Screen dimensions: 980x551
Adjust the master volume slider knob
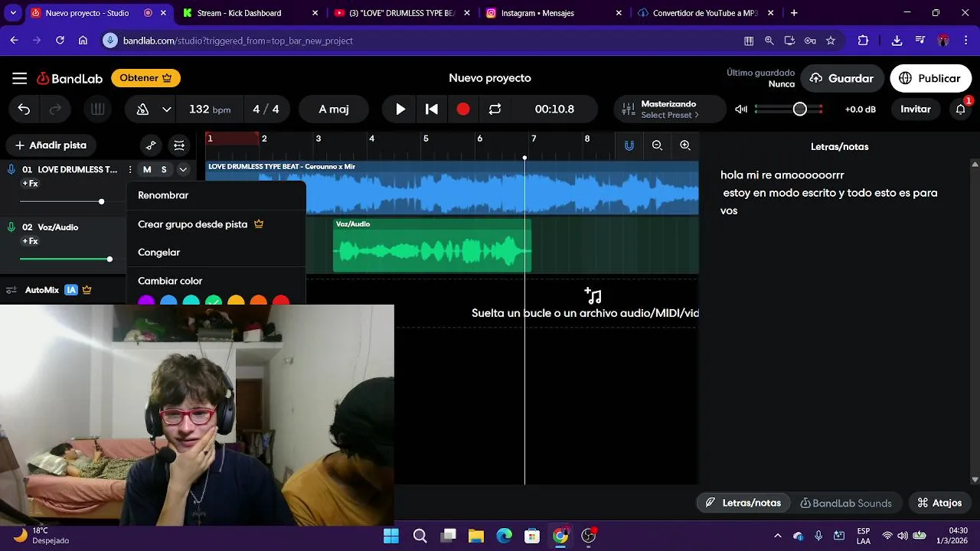pyautogui.click(x=799, y=109)
